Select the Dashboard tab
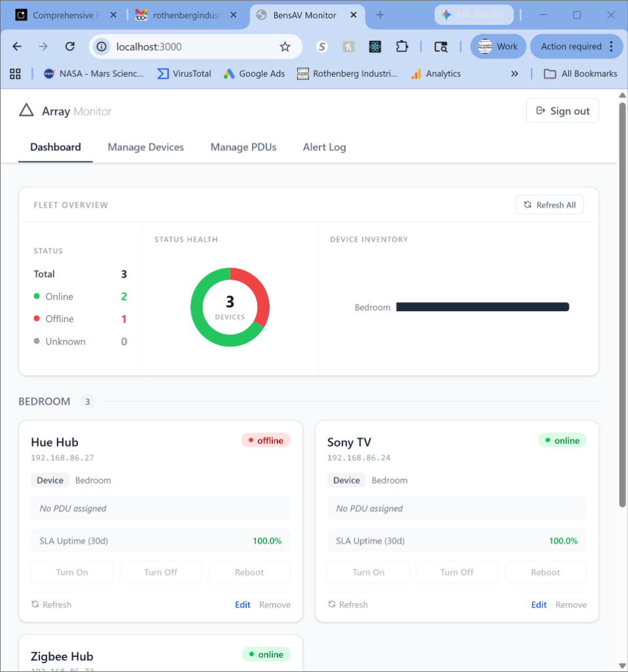 [x=55, y=147]
